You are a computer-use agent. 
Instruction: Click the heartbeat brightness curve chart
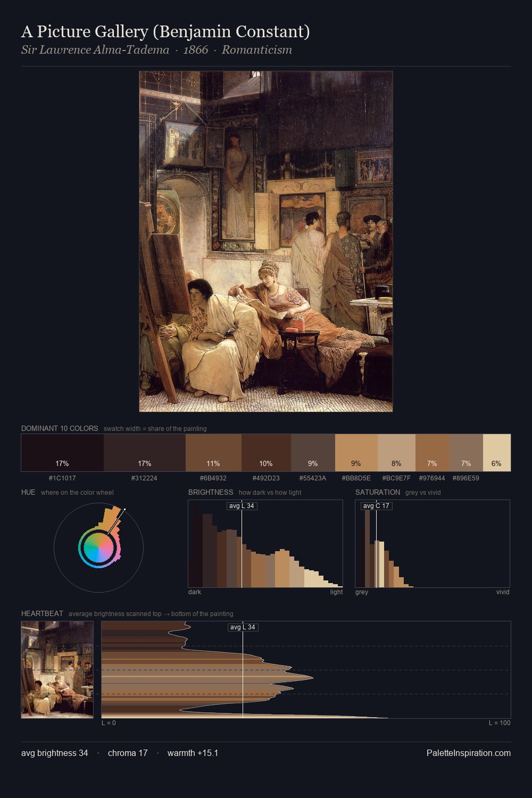click(x=306, y=670)
